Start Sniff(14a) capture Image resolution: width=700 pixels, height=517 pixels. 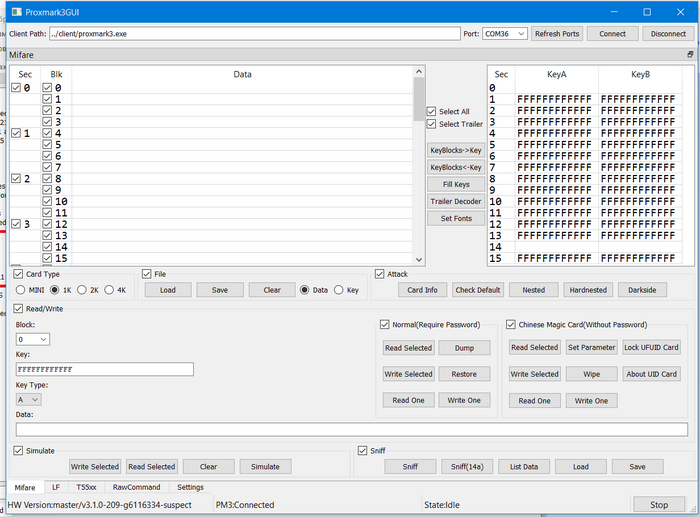coord(467,466)
